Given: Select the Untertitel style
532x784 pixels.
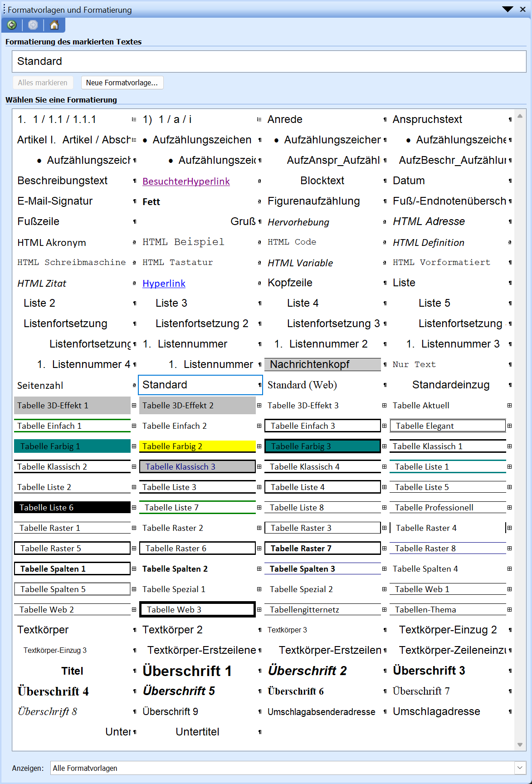Looking at the screenshot, I should coord(197,732).
